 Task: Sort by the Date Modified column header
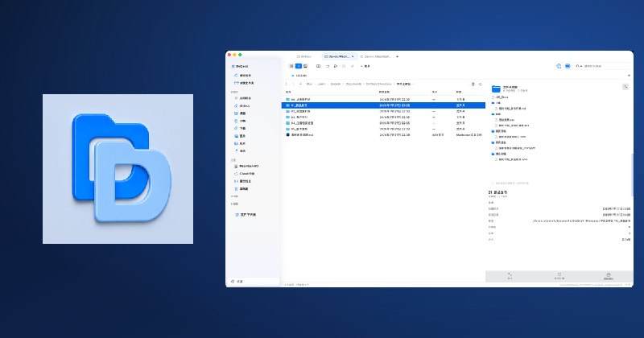[x=384, y=92]
